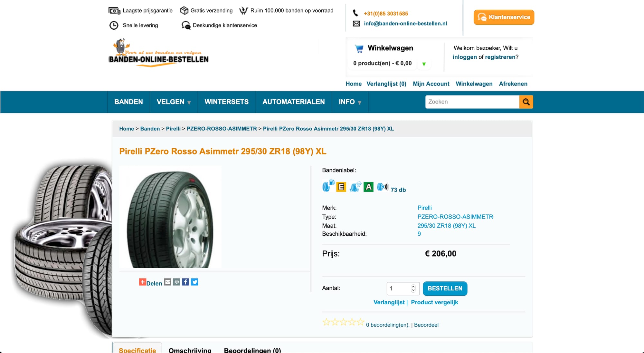644x353 pixels.
Task: Switch to the Omschrijving tab
Action: coord(190,350)
